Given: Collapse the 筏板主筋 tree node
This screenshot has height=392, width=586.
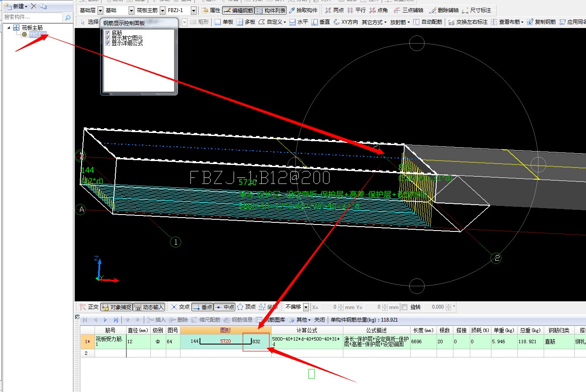Looking at the screenshot, I should point(9,28).
